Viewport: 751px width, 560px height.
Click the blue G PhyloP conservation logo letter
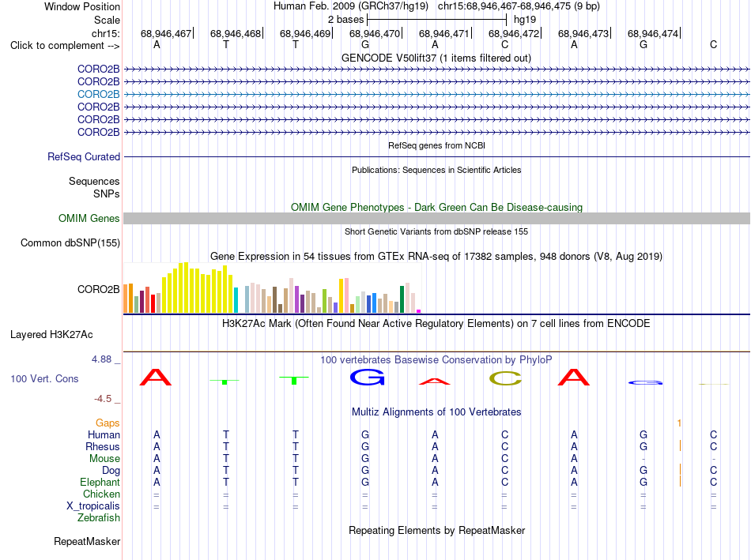pos(368,378)
